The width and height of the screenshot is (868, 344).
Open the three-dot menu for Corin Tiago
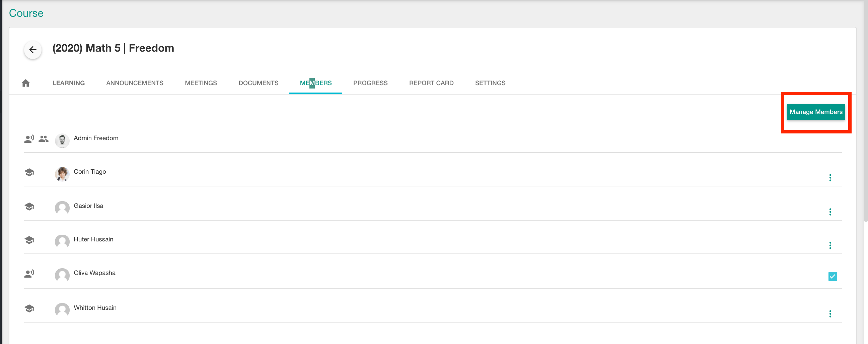pos(830,178)
